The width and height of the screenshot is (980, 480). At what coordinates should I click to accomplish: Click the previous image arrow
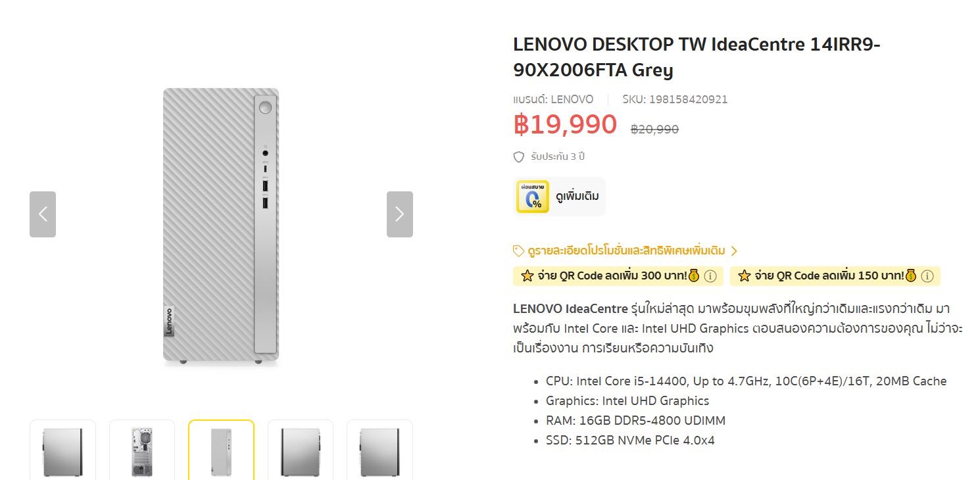pos(43,214)
